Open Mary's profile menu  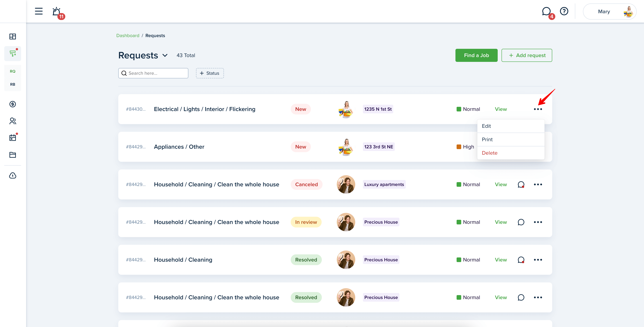coord(609,12)
